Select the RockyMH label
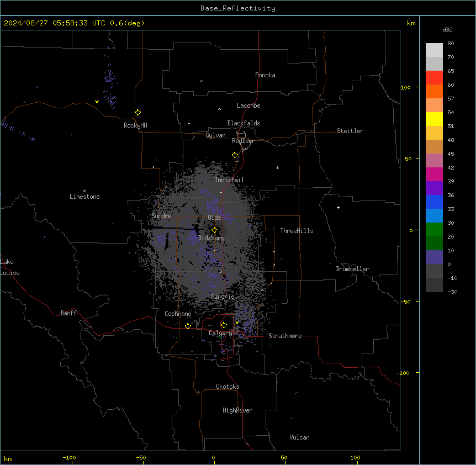 click(x=135, y=125)
